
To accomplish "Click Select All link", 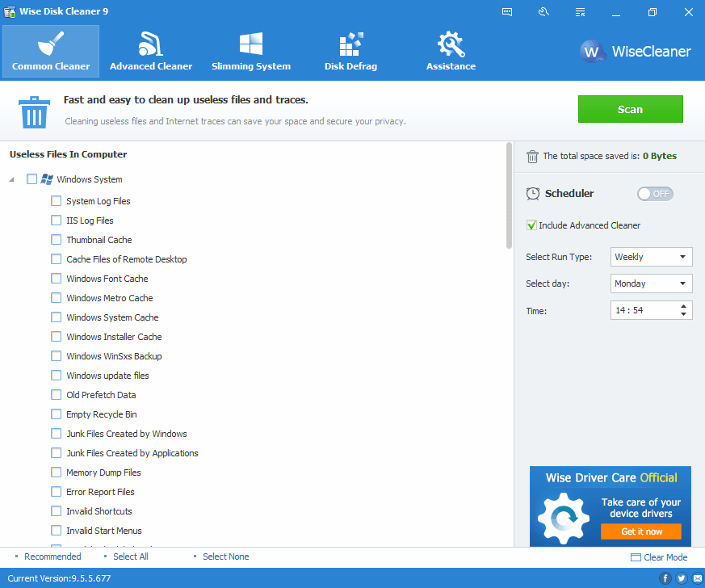I will (x=131, y=556).
